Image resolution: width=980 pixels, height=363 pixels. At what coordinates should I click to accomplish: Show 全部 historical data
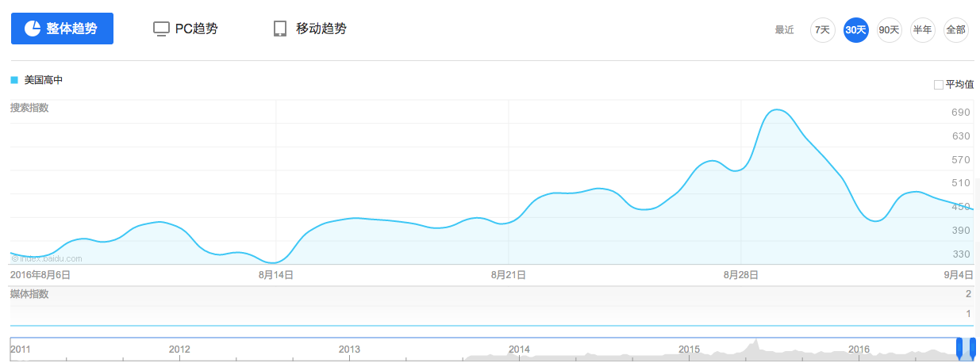955,30
